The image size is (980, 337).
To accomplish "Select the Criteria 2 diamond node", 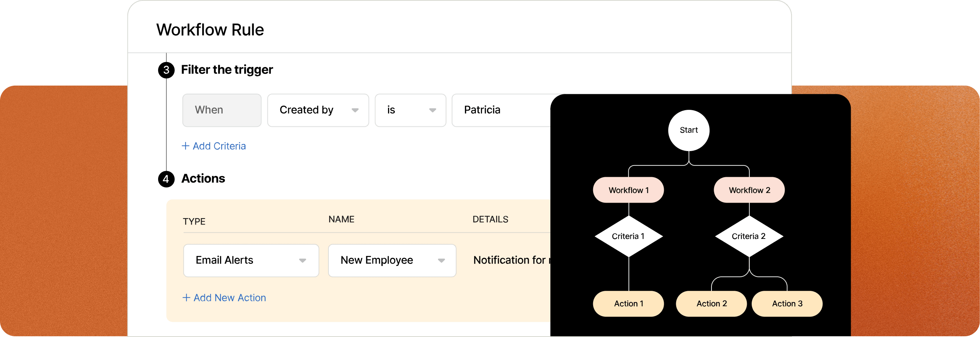I will (749, 236).
